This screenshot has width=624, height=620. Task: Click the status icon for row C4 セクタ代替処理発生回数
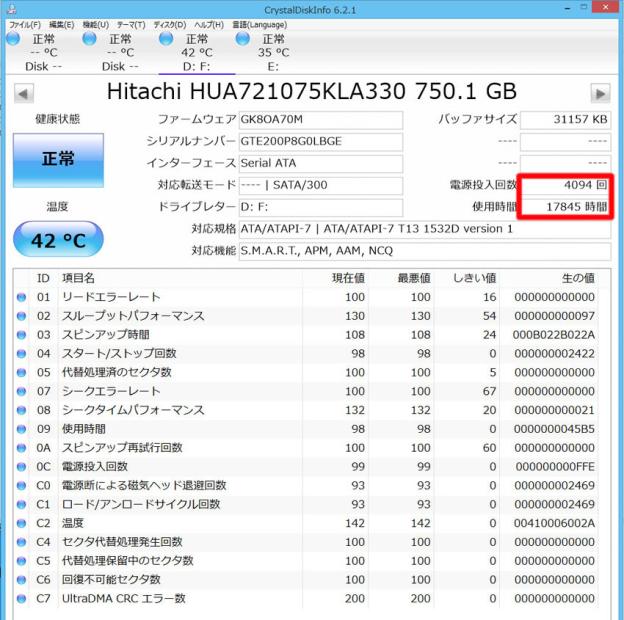21,542
